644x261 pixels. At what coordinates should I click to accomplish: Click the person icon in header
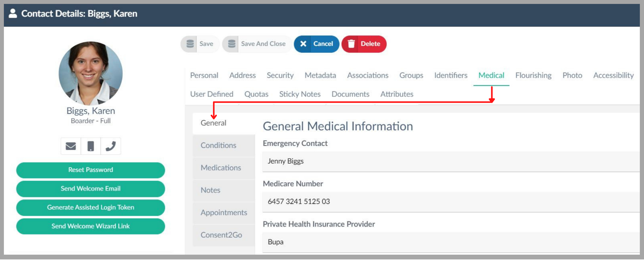(13, 14)
